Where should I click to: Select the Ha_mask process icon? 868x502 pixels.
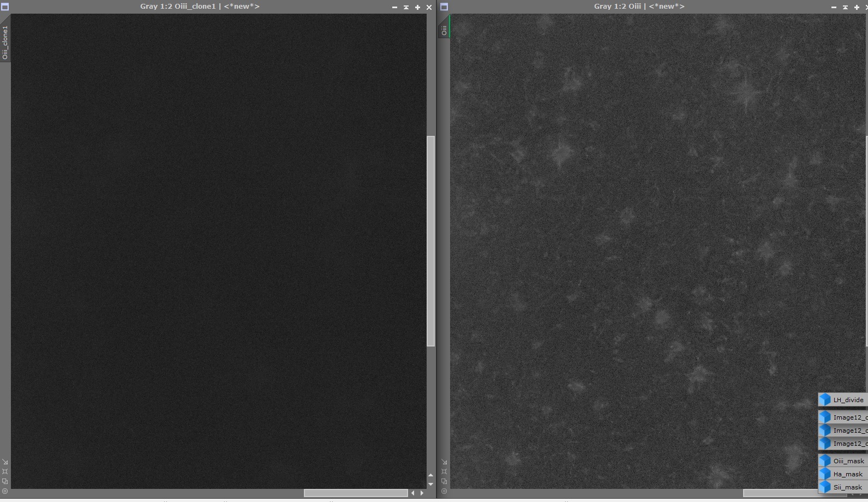click(843, 474)
